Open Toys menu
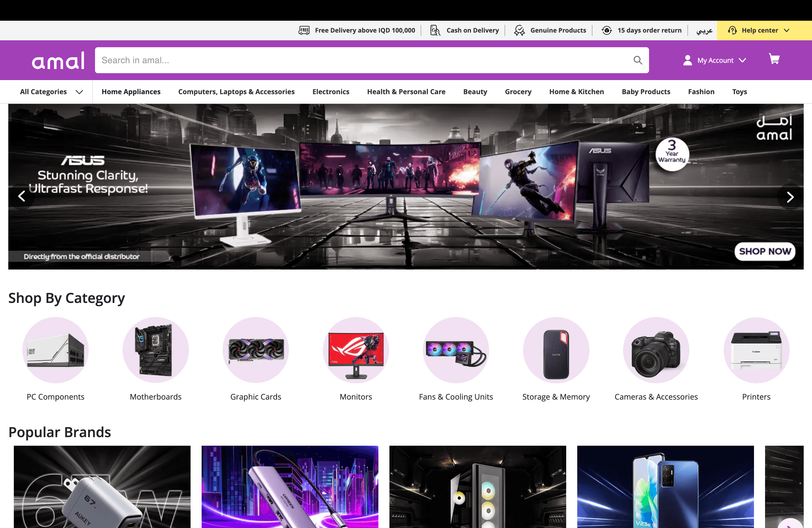Screen dimensions: 812x528 (x=740, y=92)
